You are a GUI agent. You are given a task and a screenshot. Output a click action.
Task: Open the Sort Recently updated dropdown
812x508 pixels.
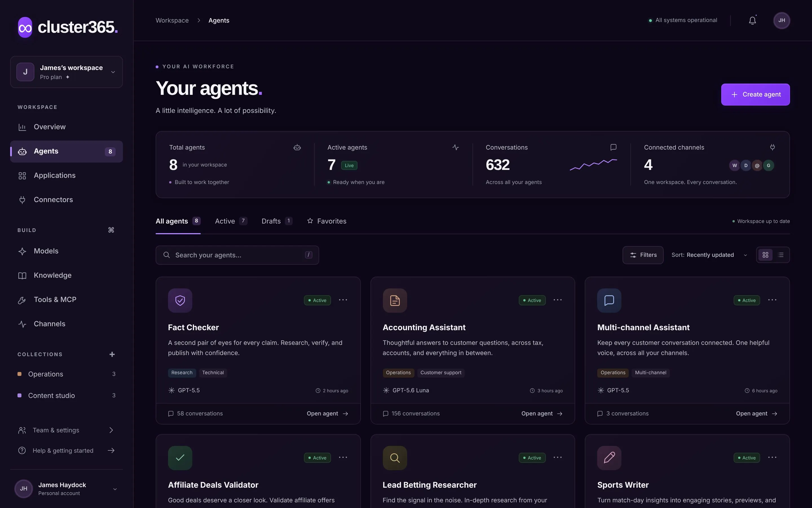[x=709, y=255]
